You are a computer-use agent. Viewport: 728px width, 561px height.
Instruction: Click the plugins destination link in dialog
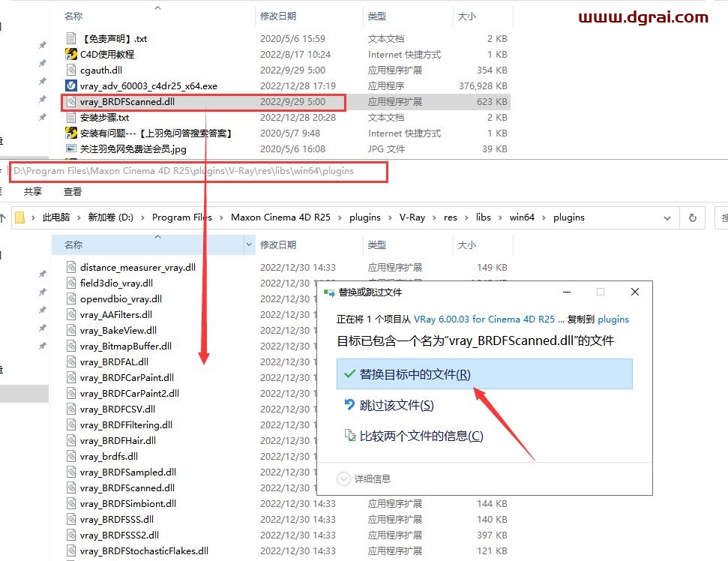click(x=613, y=319)
